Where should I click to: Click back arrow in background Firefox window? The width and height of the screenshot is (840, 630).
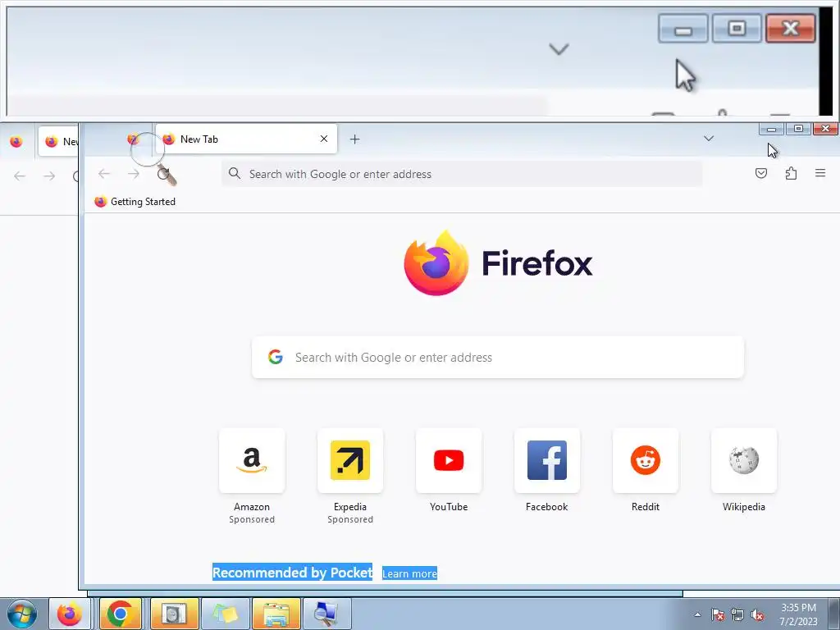20,176
